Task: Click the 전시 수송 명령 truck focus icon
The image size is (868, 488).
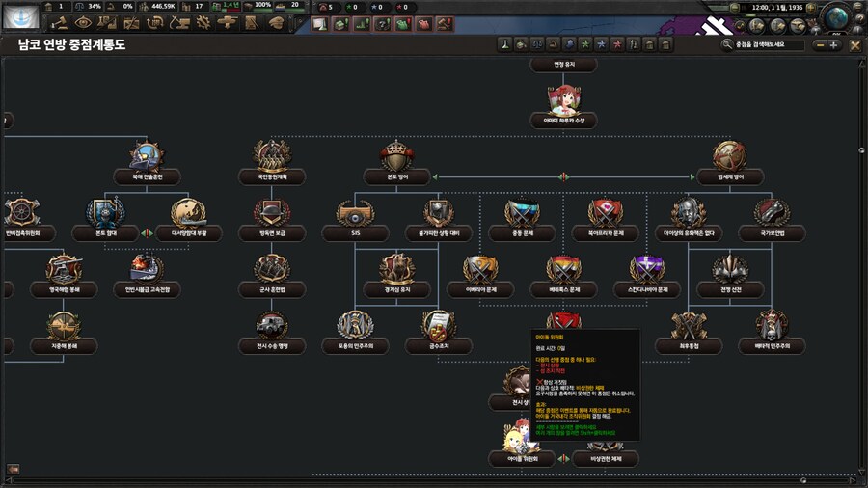Action: click(272, 325)
